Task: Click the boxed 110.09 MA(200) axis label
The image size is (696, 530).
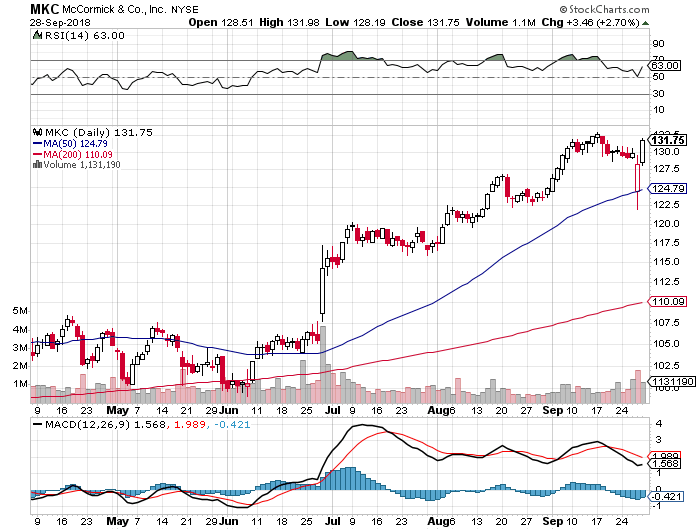Action: pyautogui.click(x=668, y=302)
